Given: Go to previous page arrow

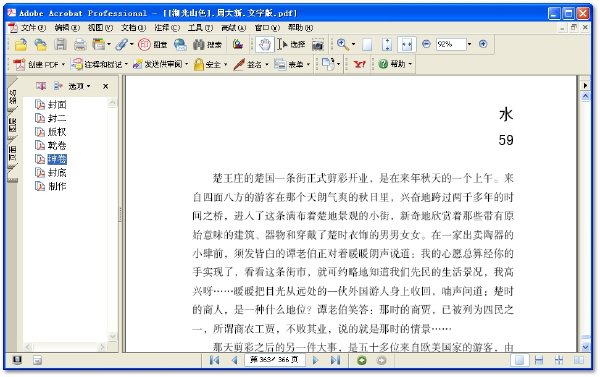Looking at the screenshot, I should tap(235, 360).
